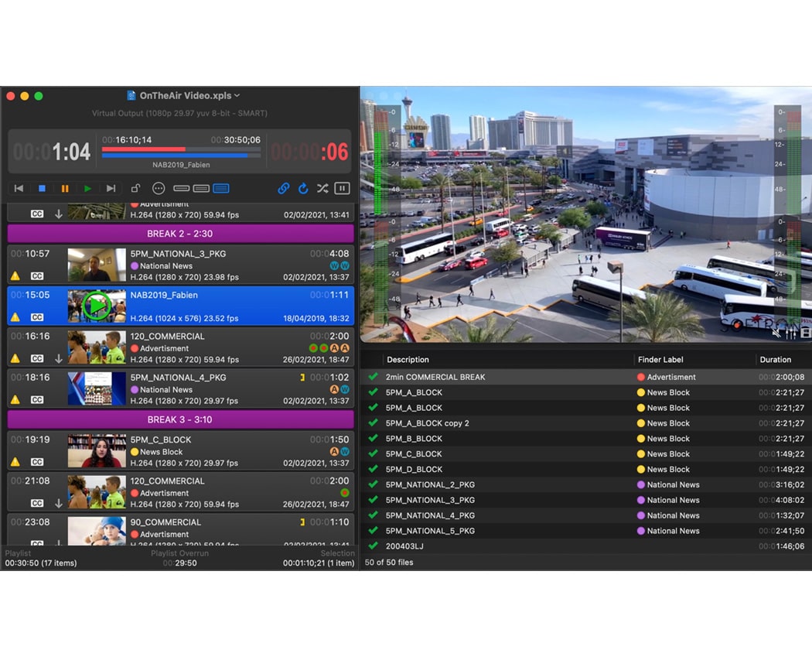This screenshot has height=650, width=812.
Task: Toggle the checkmark beside 5PM_NATIONAL_2_PKG
Action: pos(372,484)
